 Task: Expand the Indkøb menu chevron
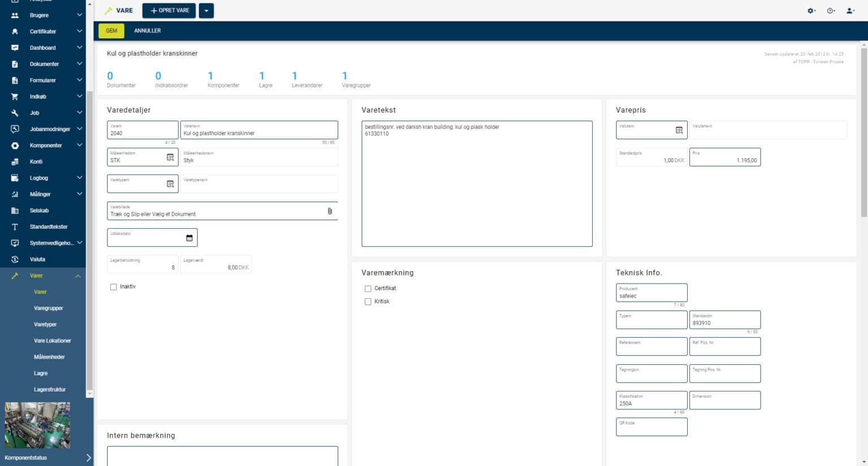pos(80,97)
